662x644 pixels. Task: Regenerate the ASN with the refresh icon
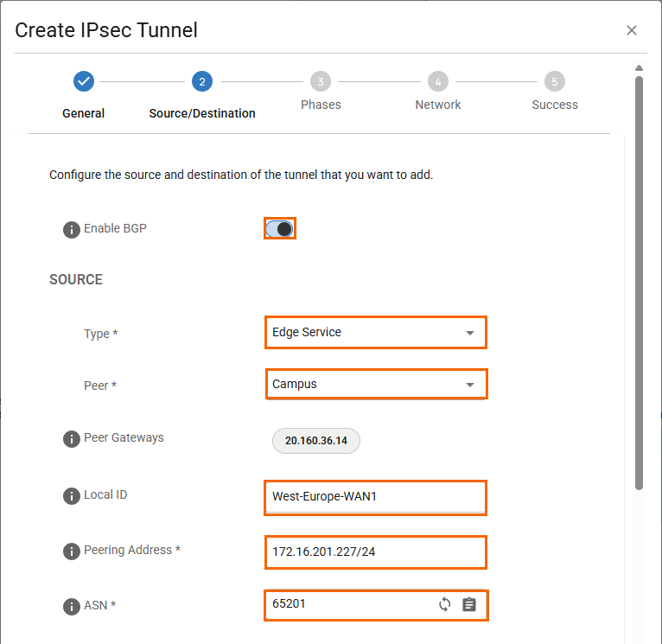tap(444, 605)
